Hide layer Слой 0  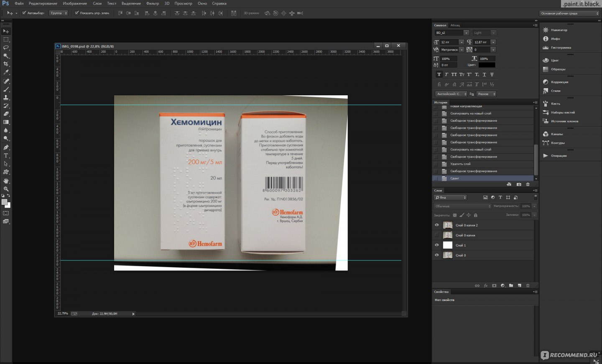point(437,255)
